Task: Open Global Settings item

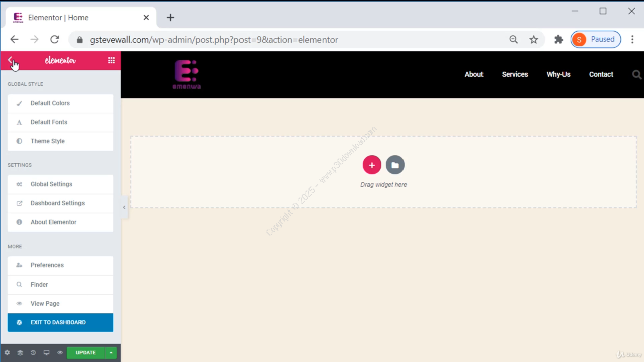Action: (60, 184)
